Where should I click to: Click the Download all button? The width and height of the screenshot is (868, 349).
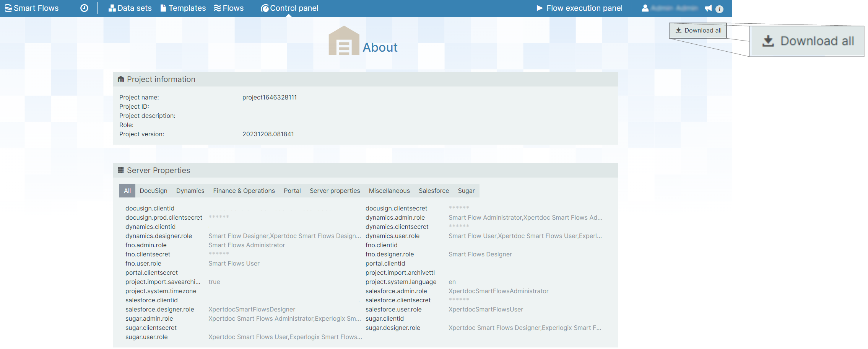(x=698, y=31)
